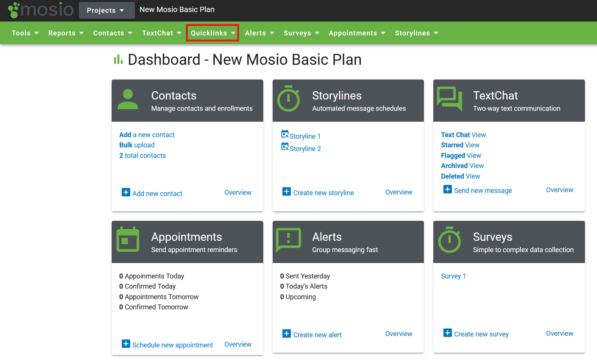Open the Alerts menu in the green bar
The image size is (597, 364).
(259, 33)
